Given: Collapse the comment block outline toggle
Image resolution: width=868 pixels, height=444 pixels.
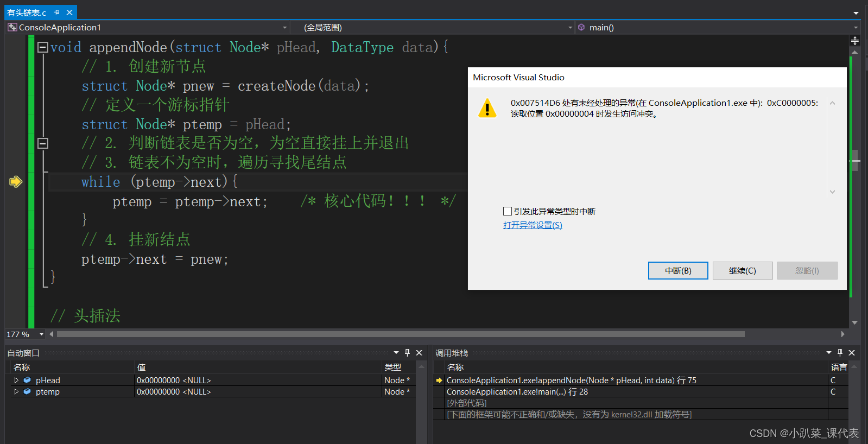Looking at the screenshot, I should (43, 143).
